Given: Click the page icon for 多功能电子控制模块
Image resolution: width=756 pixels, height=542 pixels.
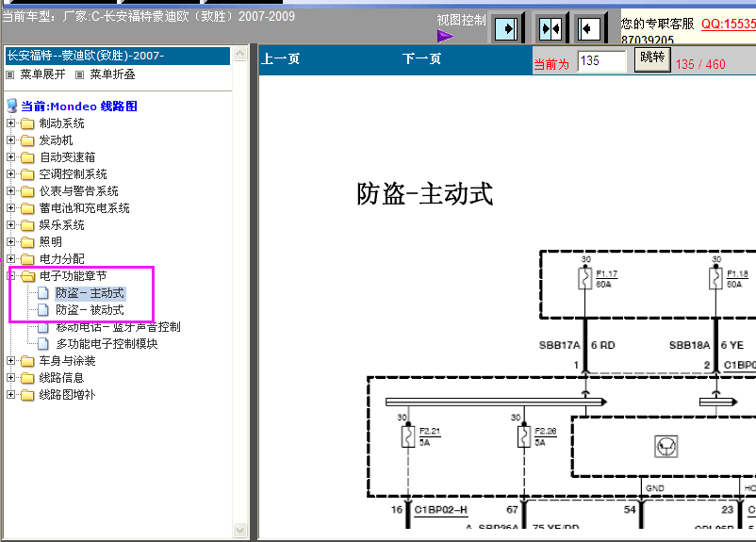Looking at the screenshot, I should (43, 344).
